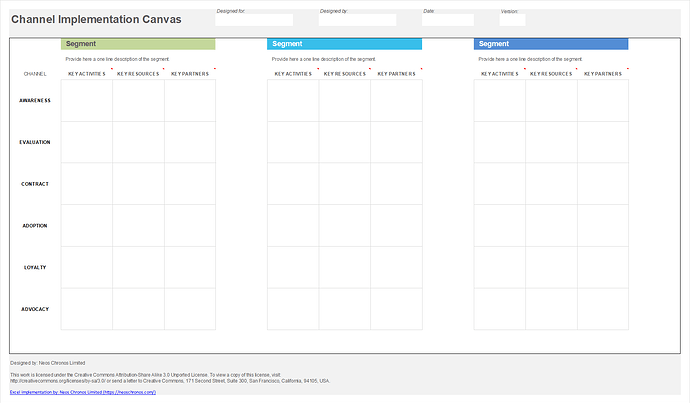This screenshot has width=690, height=403.
Task: Click Key Activities header in dark blue segment
Action: 499,74
